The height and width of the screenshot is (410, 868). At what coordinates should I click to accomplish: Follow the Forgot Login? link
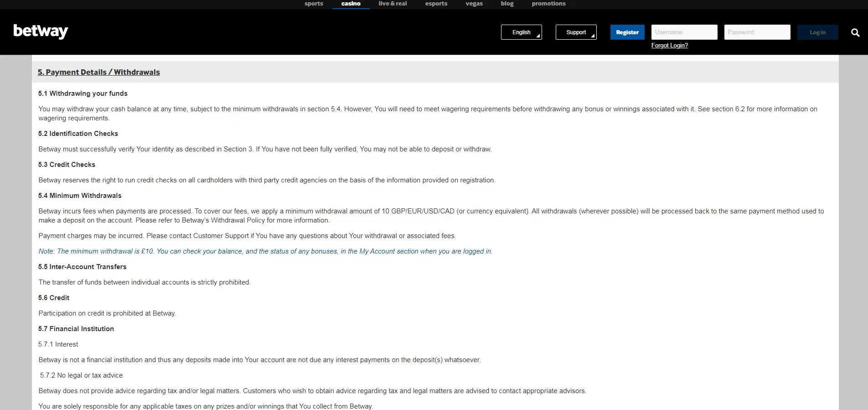click(x=670, y=45)
